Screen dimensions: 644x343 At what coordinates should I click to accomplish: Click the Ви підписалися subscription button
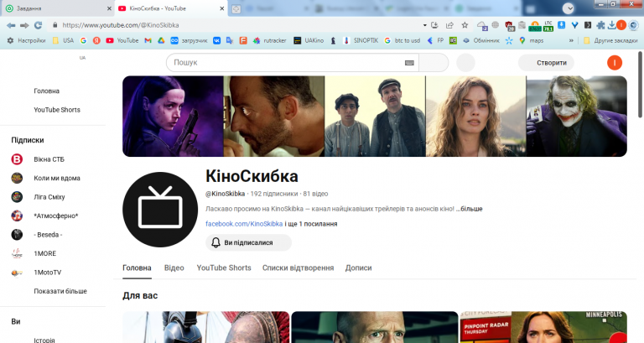(x=248, y=242)
